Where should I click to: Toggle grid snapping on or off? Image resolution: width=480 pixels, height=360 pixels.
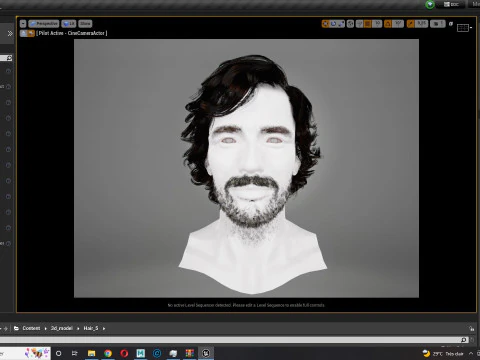point(368,24)
